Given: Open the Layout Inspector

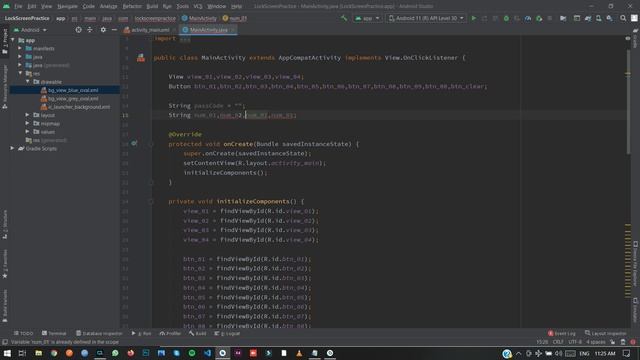Looking at the screenshot, I should pos(605,333).
